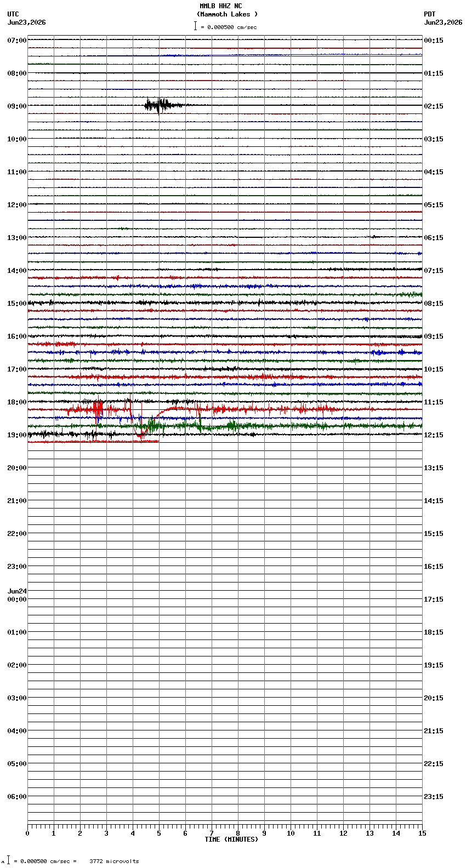Image resolution: width=466 pixels, height=868 pixels.
Task: Click the 21:00 UTC time label
Action: (17, 501)
